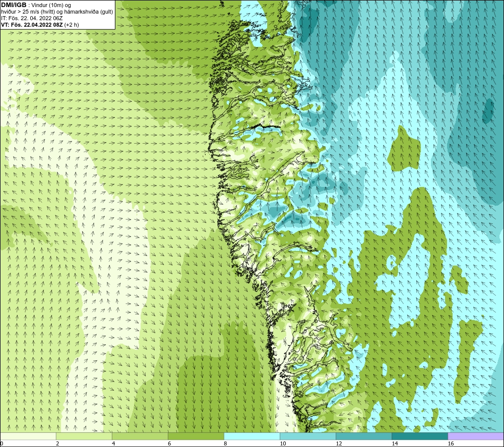
Task: Click the 'DMI/IGB' title text
Action: coord(14,5)
